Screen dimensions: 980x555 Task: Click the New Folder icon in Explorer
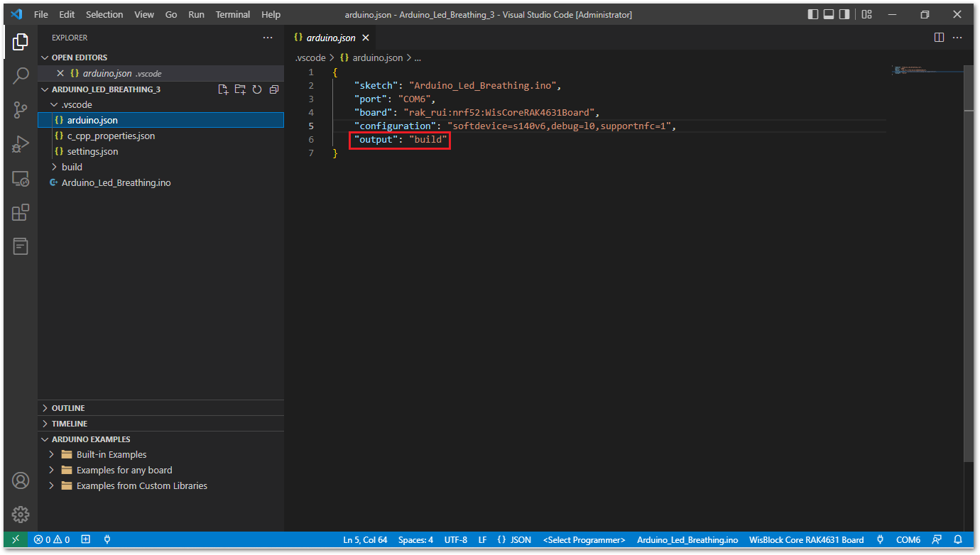pos(240,89)
